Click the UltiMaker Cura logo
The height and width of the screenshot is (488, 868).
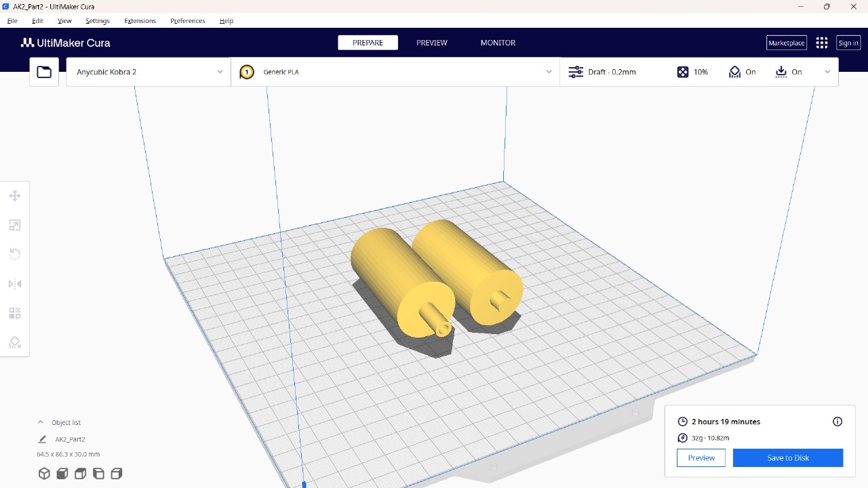click(x=65, y=43)
